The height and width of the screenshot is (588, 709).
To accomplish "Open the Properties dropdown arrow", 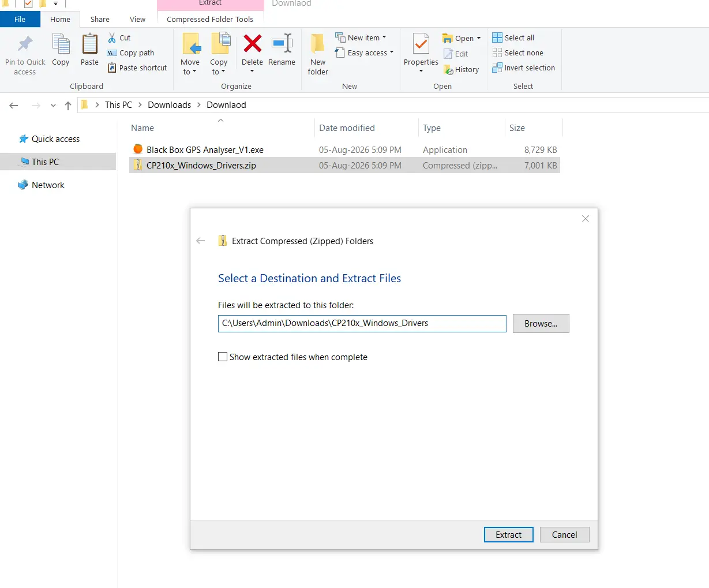I will (421, 71).
